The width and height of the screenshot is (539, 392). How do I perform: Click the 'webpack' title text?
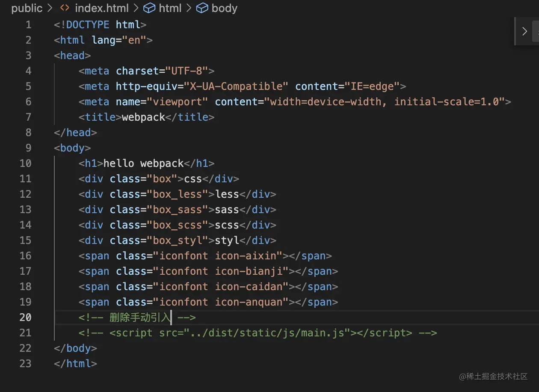tap(143, 117)
